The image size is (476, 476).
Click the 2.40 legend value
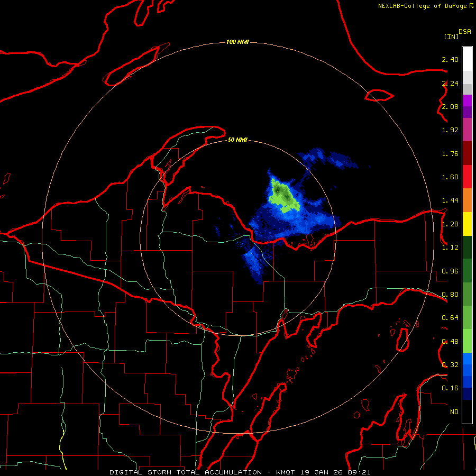click(450, 59)
